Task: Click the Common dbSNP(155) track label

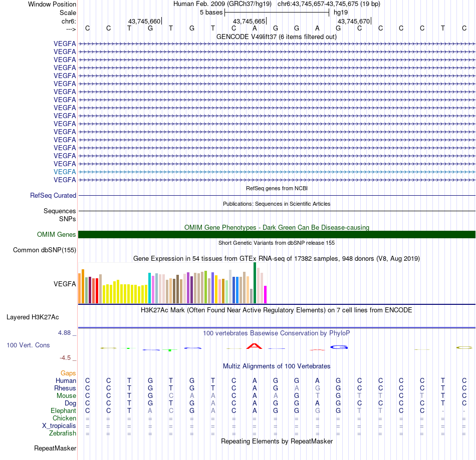Action: (x=44, y=250)
